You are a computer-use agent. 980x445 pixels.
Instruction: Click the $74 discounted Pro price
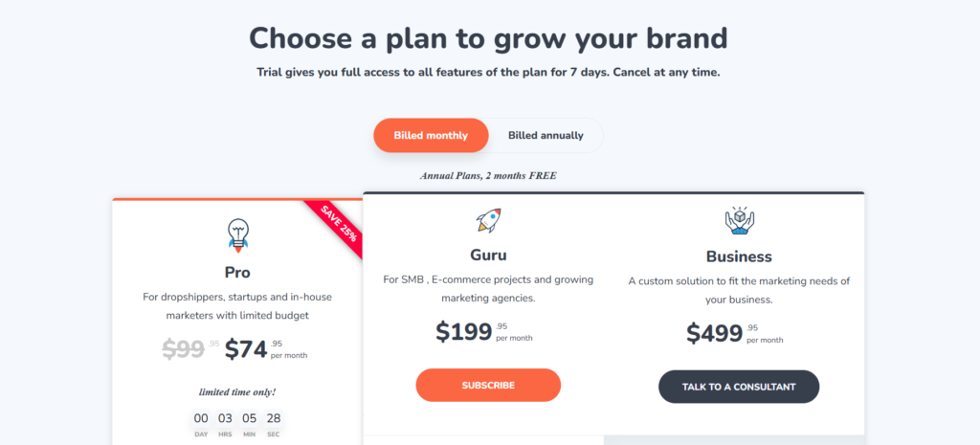(246, 349)
